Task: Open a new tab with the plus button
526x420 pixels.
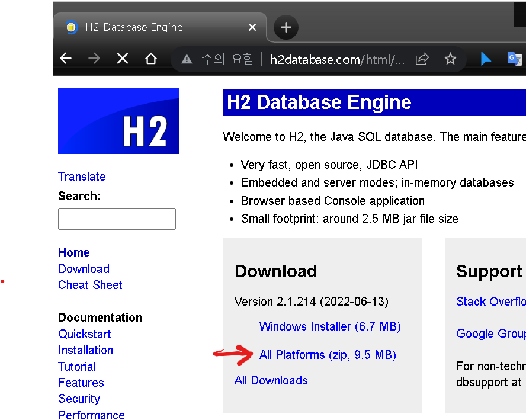Action: 286,27
